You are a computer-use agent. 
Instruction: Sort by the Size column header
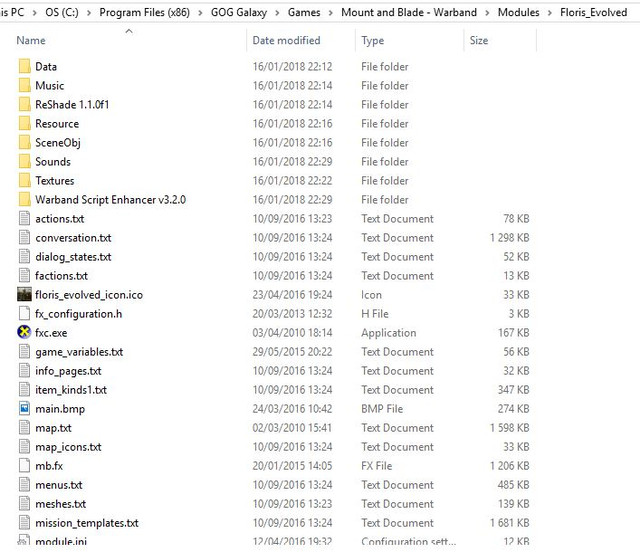coord(478,40)
